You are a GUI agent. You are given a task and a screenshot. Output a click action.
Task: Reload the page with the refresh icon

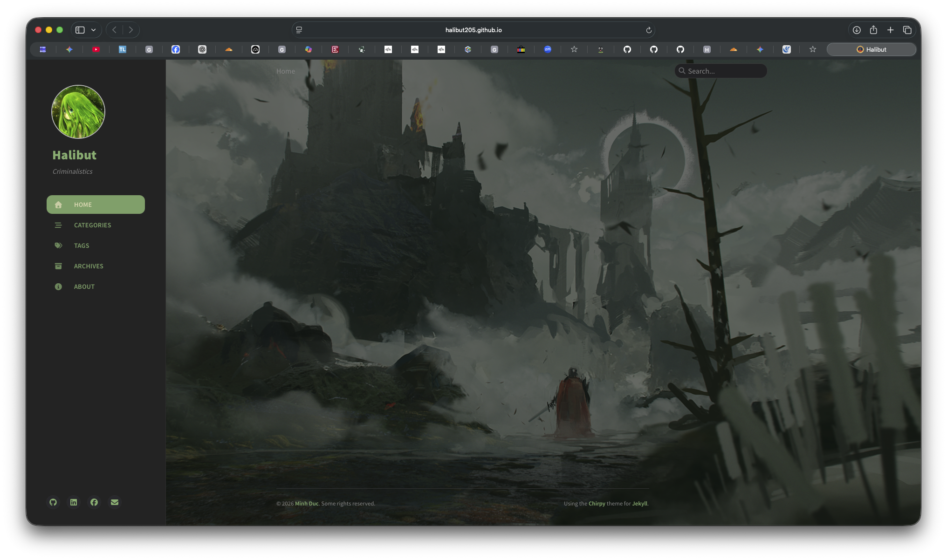point(648,30)
